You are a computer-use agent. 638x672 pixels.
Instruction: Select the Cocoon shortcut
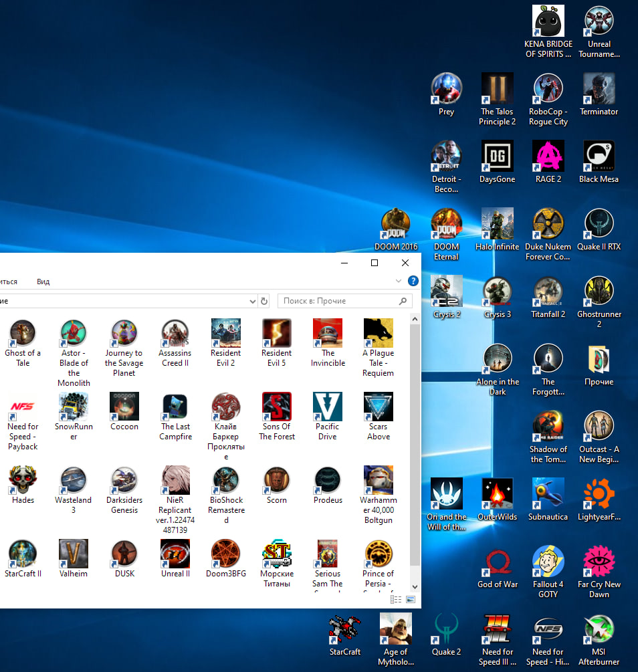point(124,407)
